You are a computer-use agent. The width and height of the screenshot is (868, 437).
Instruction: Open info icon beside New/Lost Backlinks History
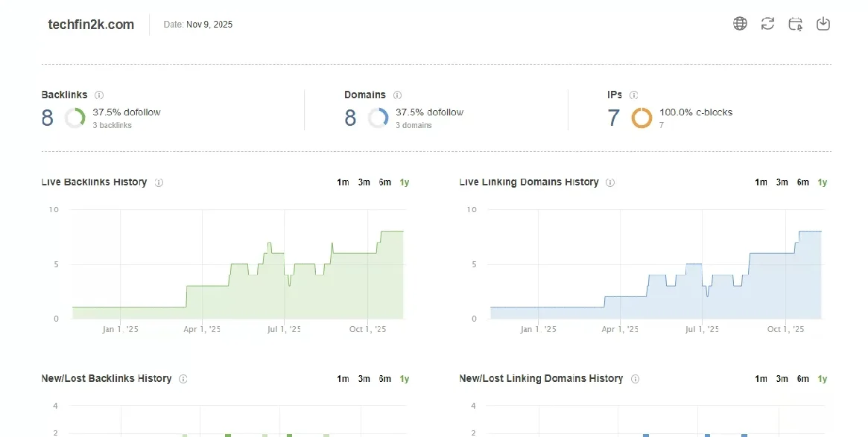tap(183, 379)
